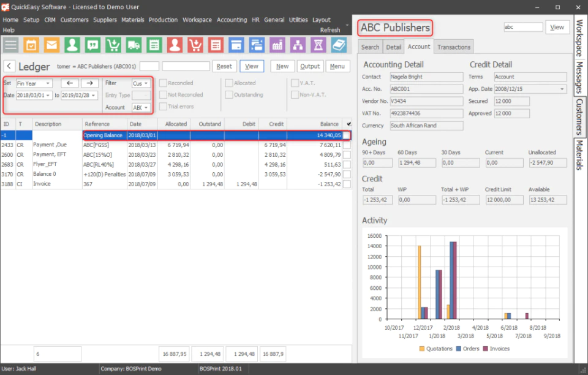
Task: Open the App. Date 2008/12/15 dropdown
Action: (562, 89)
